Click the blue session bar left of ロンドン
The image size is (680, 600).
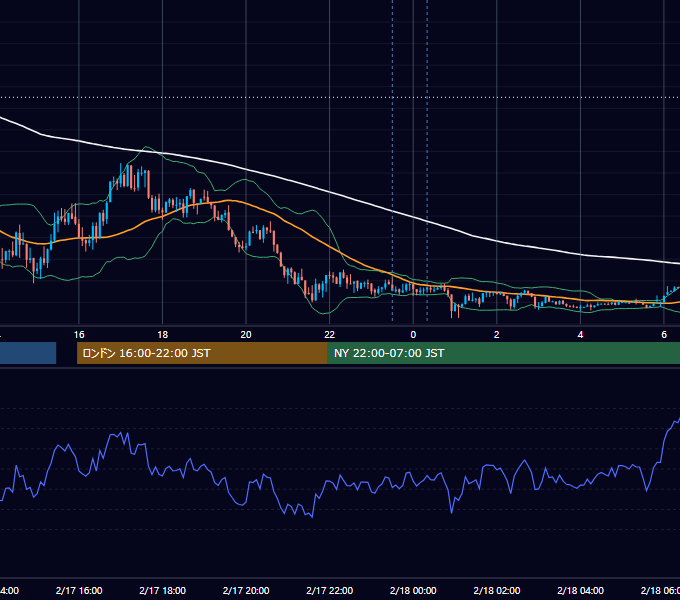[28, 353]
